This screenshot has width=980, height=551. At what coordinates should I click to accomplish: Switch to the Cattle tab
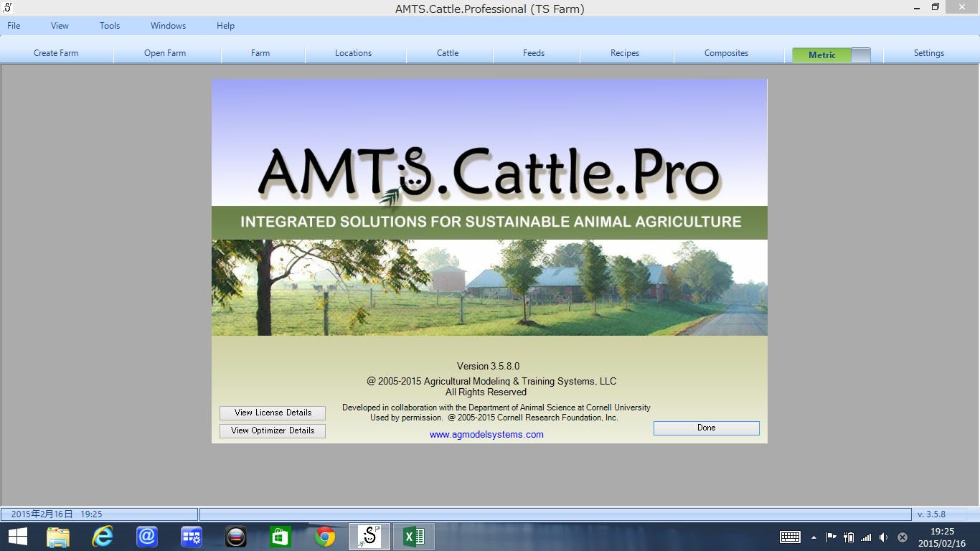click(448, 53)
